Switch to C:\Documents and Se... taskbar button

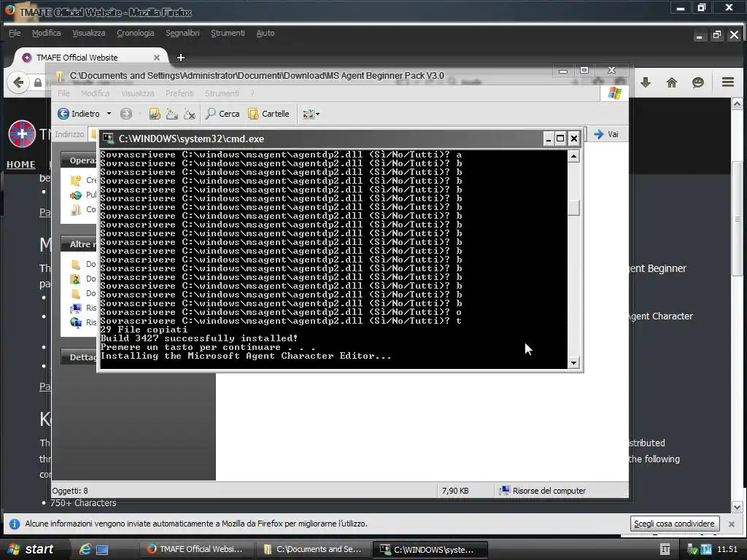click(312, 549)
